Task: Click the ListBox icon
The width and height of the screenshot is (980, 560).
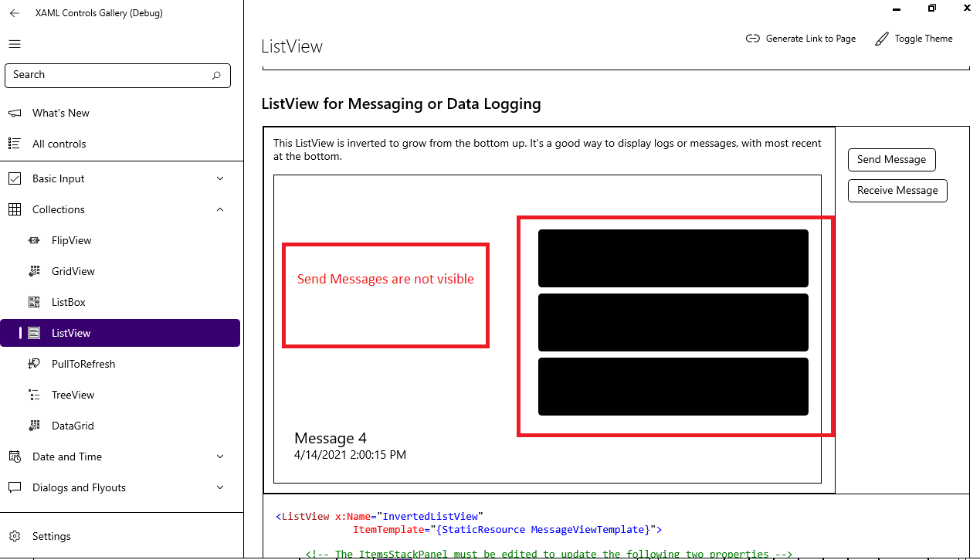Action: [34, 302]
